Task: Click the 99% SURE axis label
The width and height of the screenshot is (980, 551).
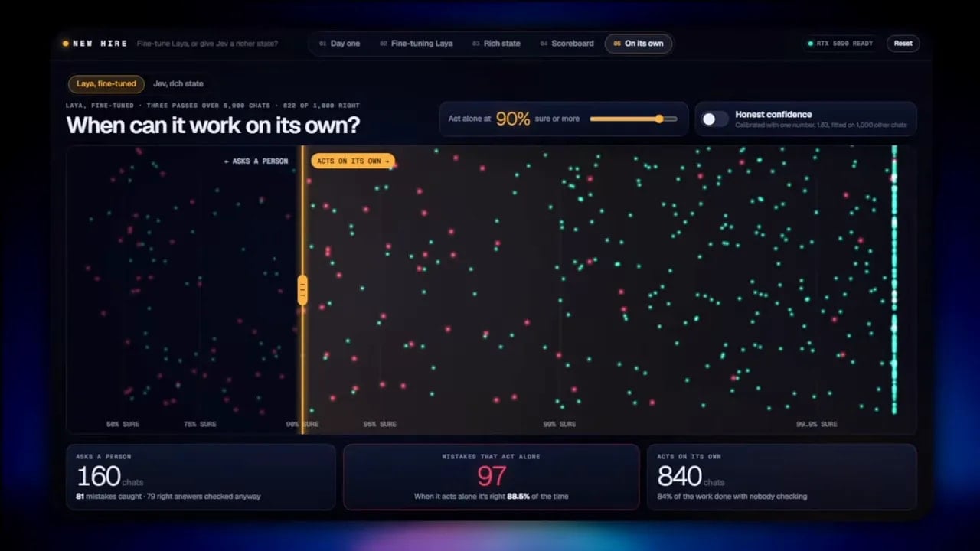Action: tap(560, 424)
